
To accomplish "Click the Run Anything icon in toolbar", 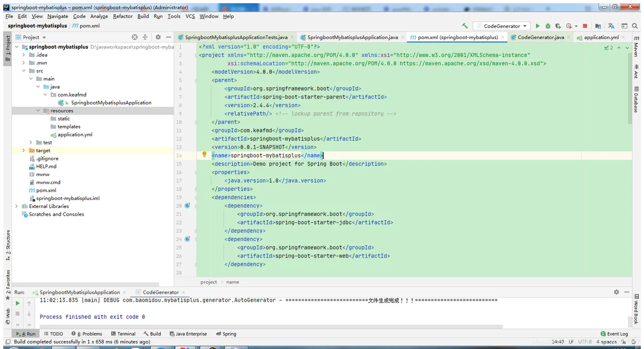I will click(x=624, y=26).
